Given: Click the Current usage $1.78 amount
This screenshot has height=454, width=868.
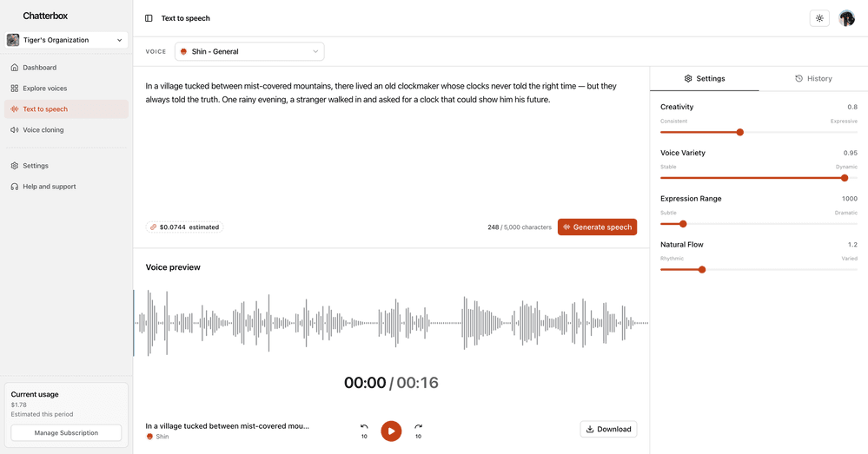Looking at the screenshot, I should (19, 405).
